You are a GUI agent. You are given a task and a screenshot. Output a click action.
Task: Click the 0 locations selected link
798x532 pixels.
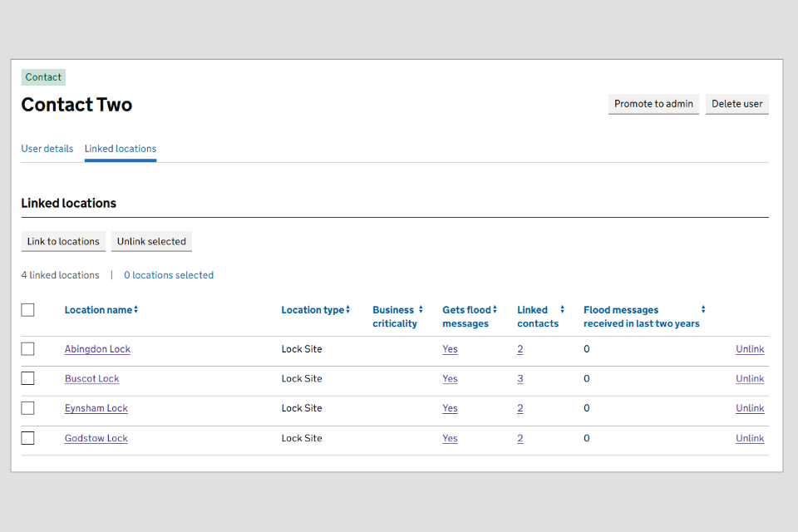click(169, 275)
